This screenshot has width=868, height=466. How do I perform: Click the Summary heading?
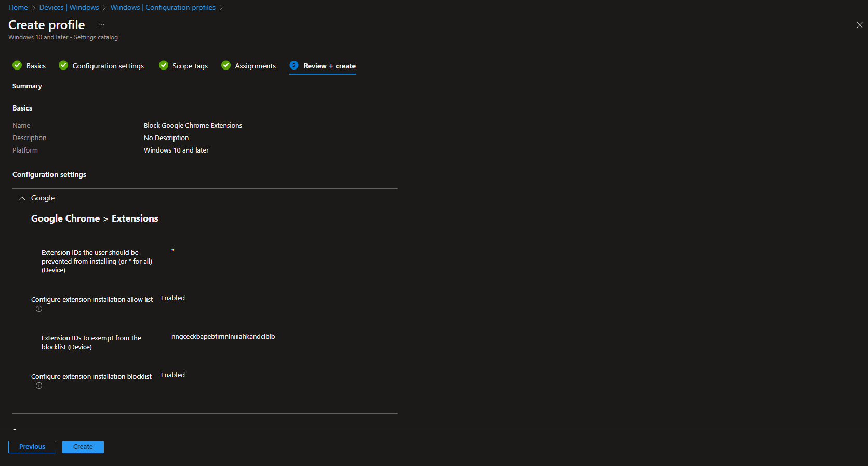coord(27,86)
